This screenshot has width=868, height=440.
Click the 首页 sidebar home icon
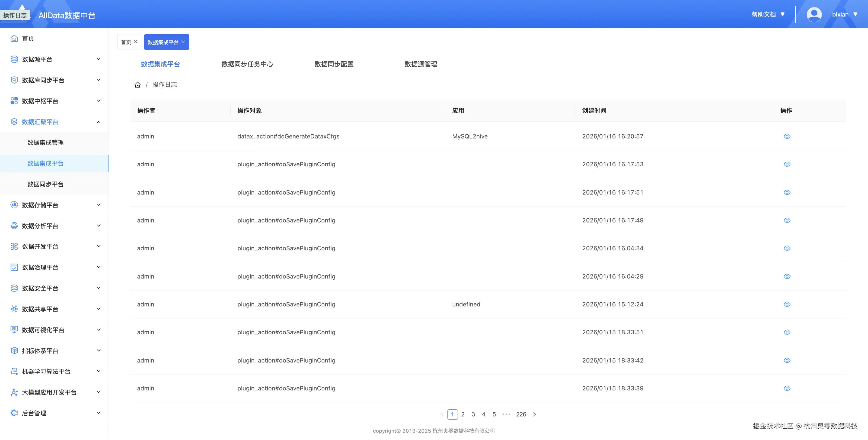point(14,38)
